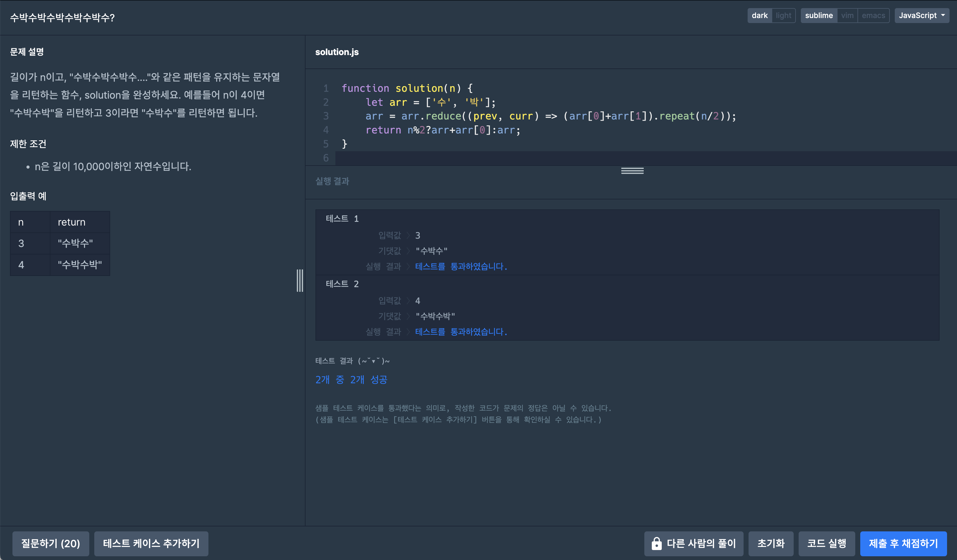Click the 테스트 2 pass message
957x560 pixels.
point(461,332)
